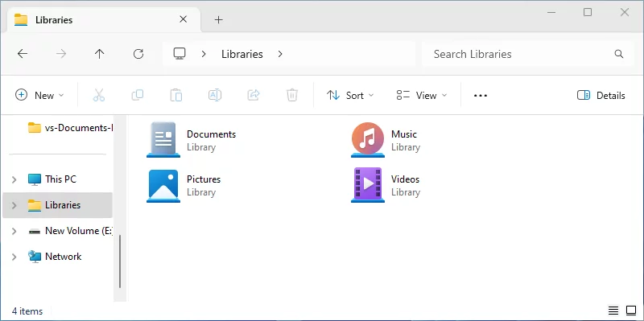Go up one folder level
Screen dimensions: 644x321
(99, 54)
